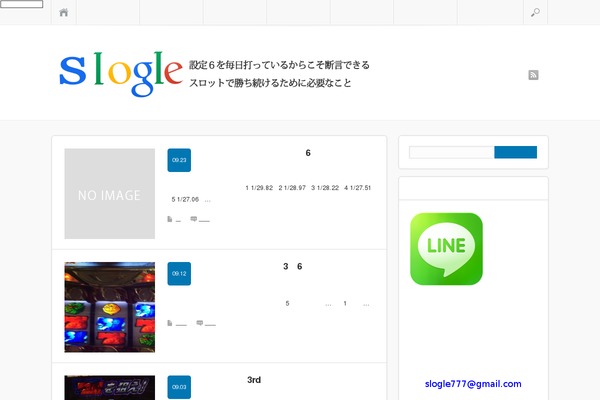This screenshot has height=400, width=600.
Task: Open the thumbnail beside the 09.03 post
Action: tap(110, 387)
